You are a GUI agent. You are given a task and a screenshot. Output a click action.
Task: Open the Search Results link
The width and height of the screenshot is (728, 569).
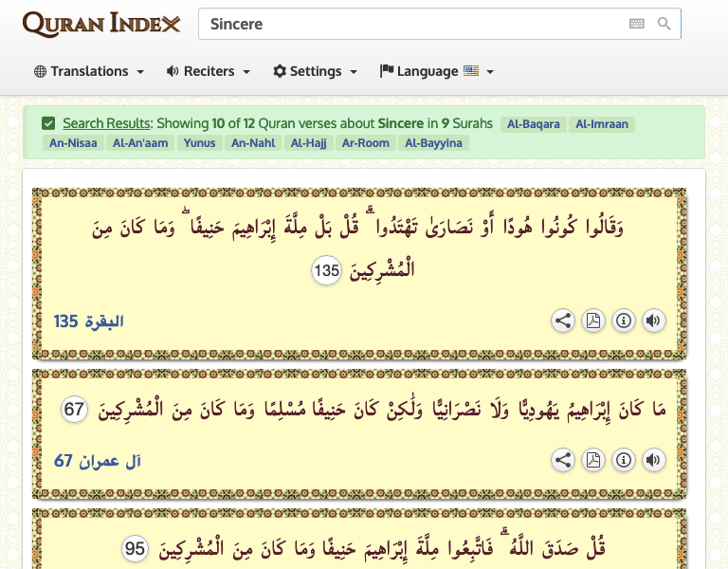(107, 123)
